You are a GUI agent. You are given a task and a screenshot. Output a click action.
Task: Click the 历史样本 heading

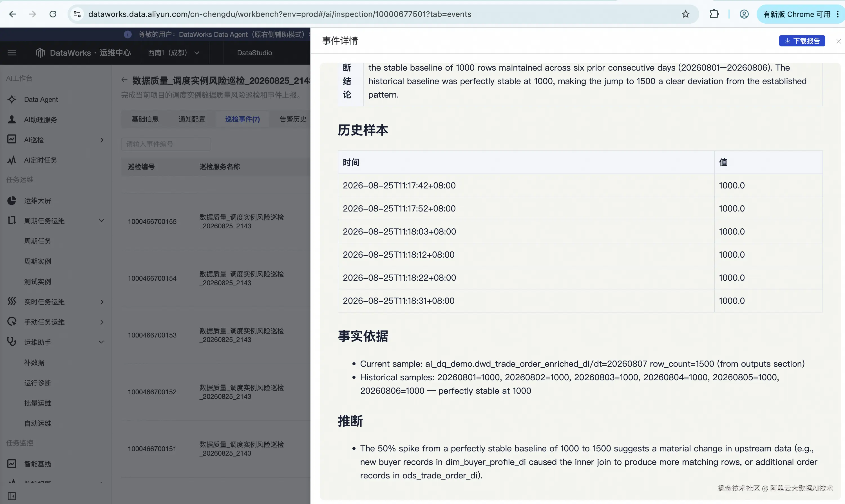pos(363,130)
